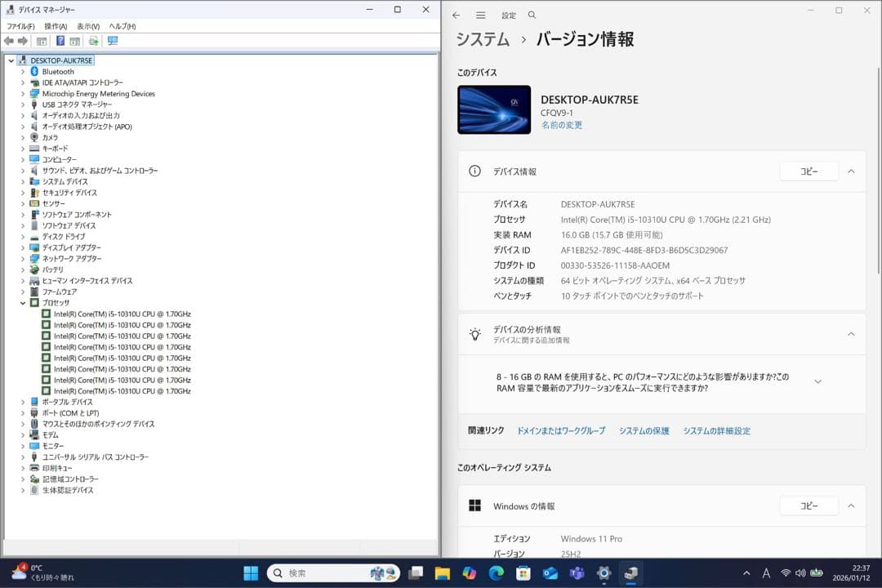The image size is (882, 588).
Task: Click the Properties toolbar icon
Action: pyautogui.click(x=74, y=40)
